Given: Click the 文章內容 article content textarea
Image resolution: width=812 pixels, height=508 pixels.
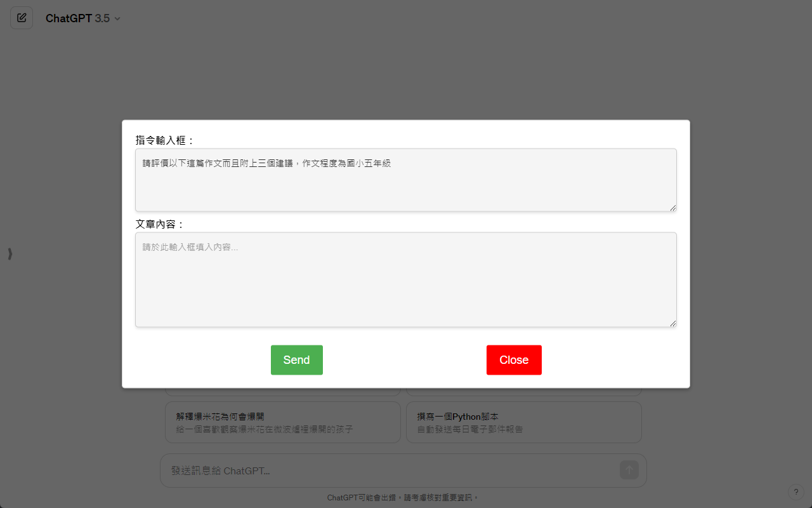Looking at the screenshot, I should 405,279.
